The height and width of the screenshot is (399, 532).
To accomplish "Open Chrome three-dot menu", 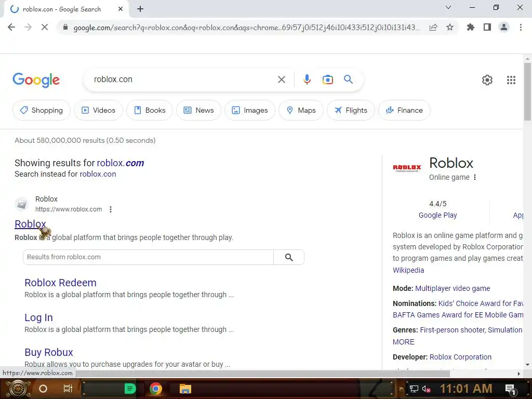I will pyautogui.click(x=521, y=27).
